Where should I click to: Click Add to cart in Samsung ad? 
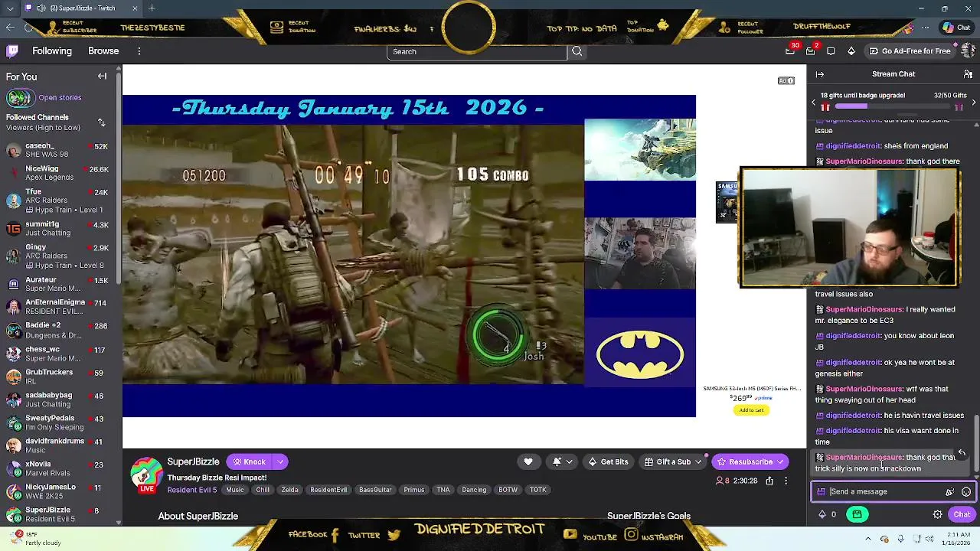751,410
